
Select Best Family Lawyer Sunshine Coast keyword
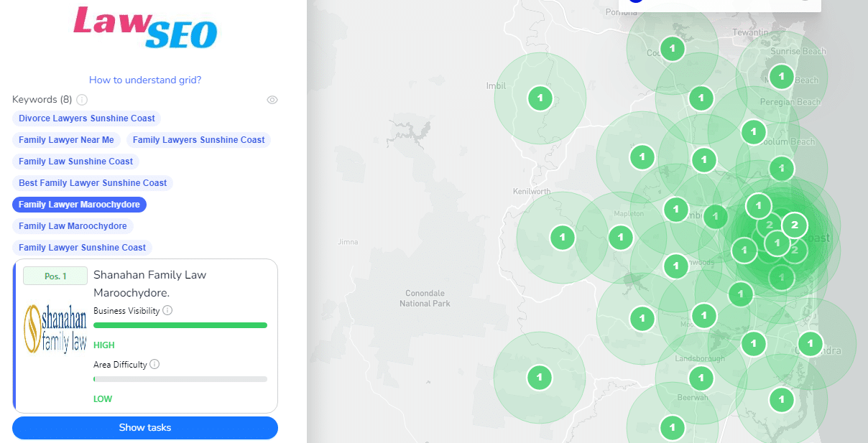point(93,183)
